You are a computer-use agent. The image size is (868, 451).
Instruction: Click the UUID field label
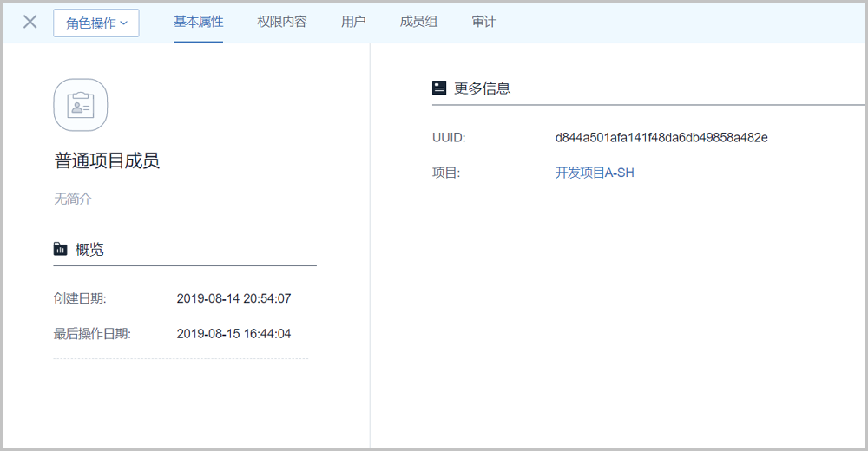click(x=449, y=137)
